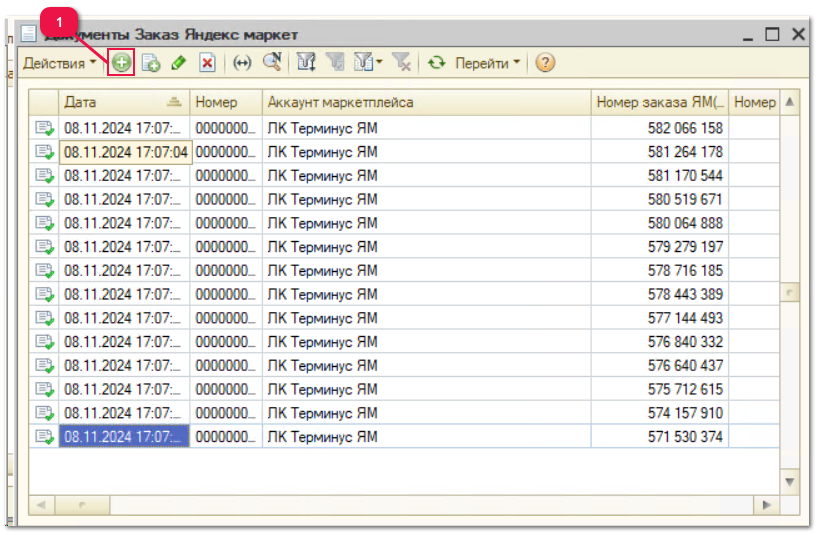Select order number 574 157 910
The image size is (818, 535).
(x=685, y=413)
